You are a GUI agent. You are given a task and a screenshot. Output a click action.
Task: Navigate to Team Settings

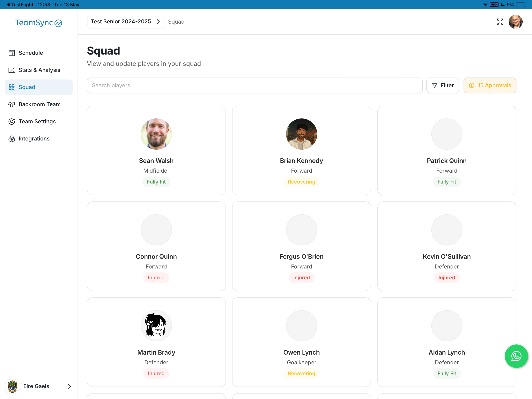click(39, 122)
